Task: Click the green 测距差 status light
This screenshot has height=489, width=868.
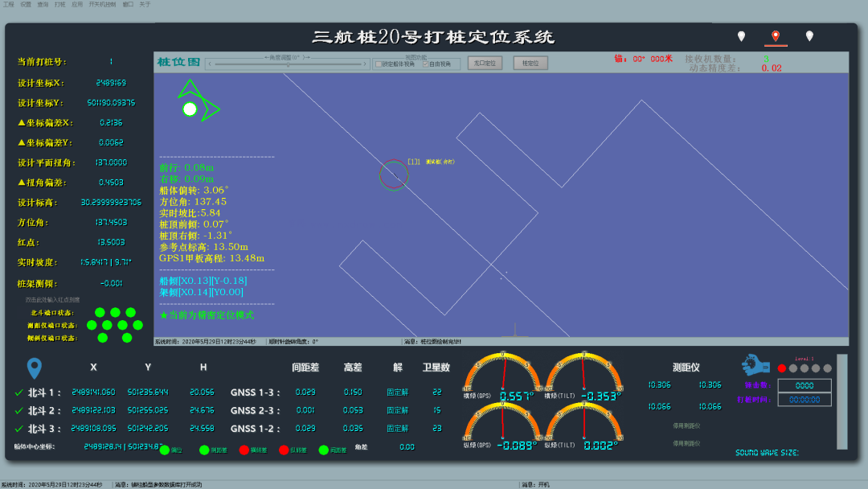Action: (x=204, y=450)
